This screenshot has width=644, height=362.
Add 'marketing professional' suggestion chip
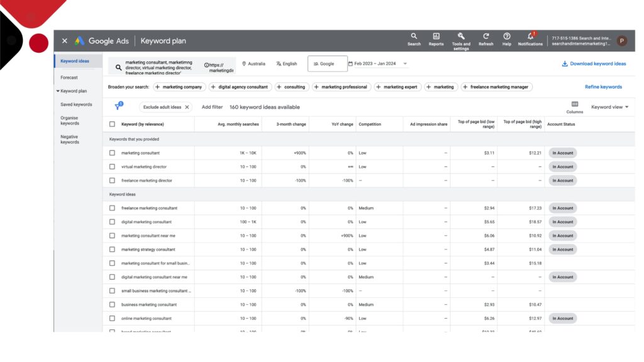[x=341, y=87]
